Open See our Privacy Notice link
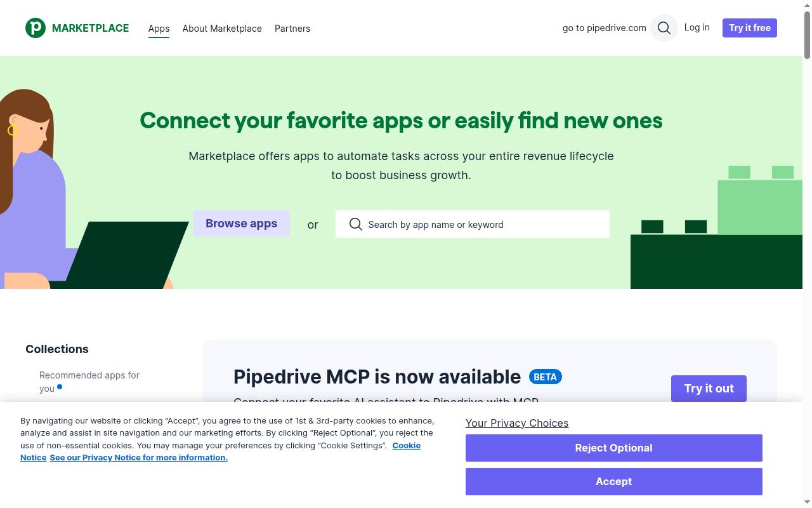Image resolution: width=812 pixels, height=508 pixels. click(138, 457)
